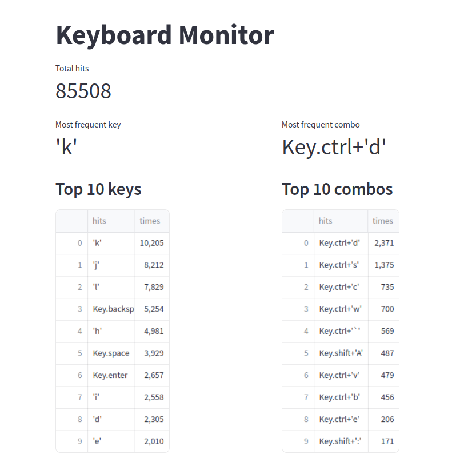This screenshot has width=476, height=454.
Task: Sort by 'times' column in combos table
Action: (x=383, y=221)
